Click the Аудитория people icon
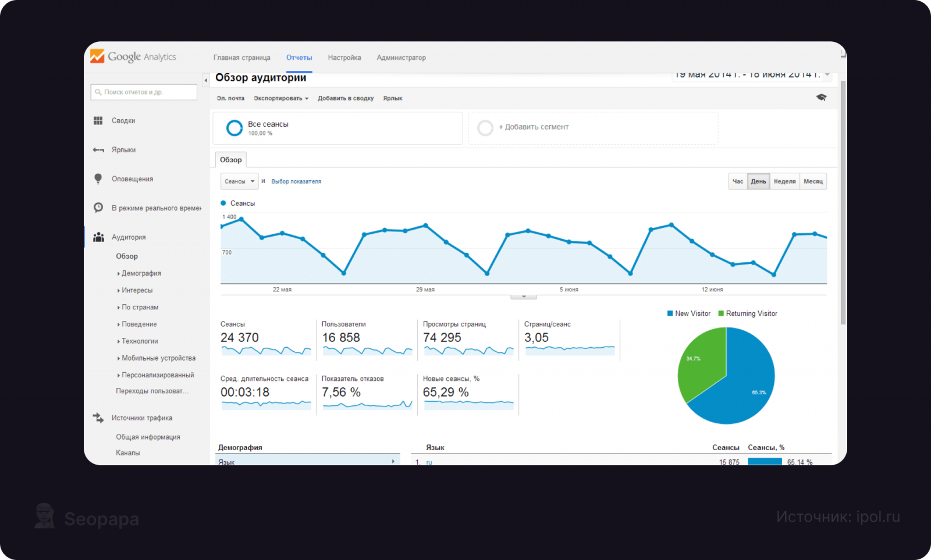 coord(98,237)
